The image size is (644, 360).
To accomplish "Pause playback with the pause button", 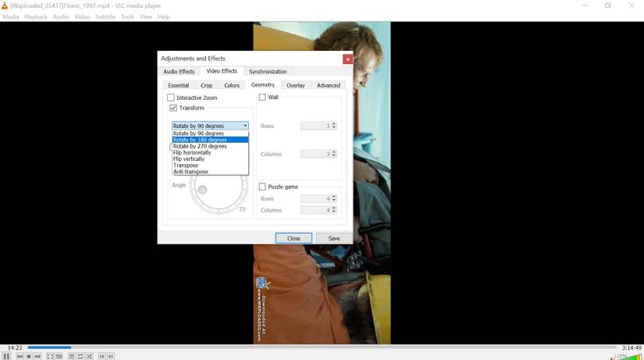I will 6,356.
